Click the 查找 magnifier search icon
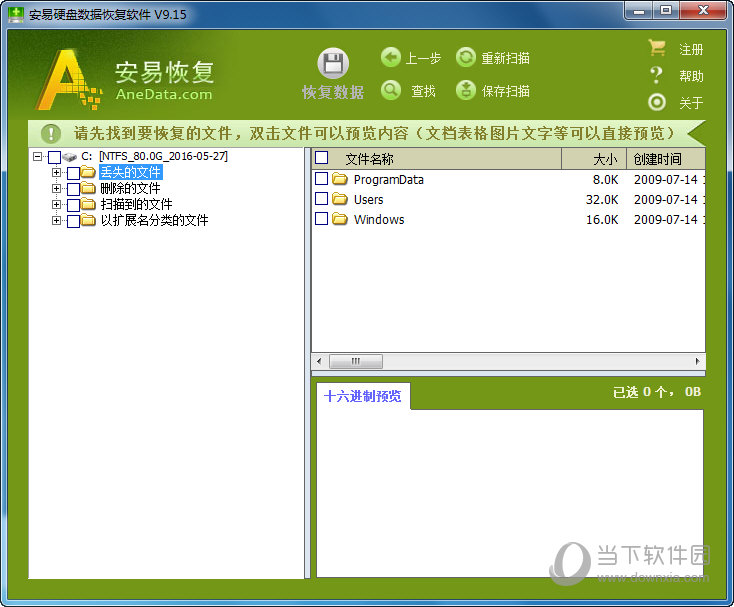This screenshot has width=734, height=607. pyautogui.click(x=391, y=91)
